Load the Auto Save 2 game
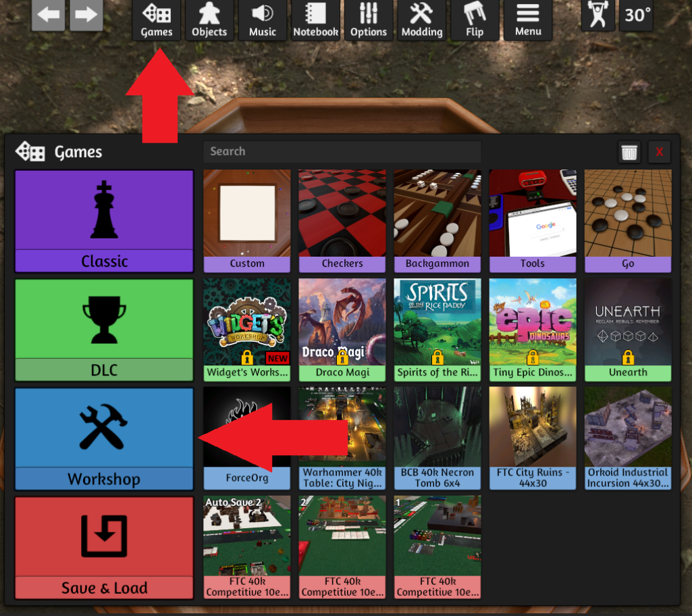The image size is (692, 616). coord(247,547)
